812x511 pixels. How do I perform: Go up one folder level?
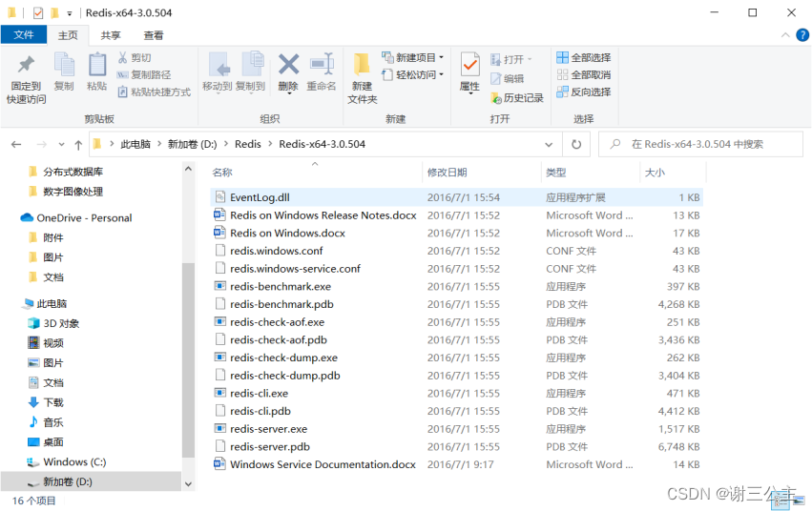[x=78, y=145]
